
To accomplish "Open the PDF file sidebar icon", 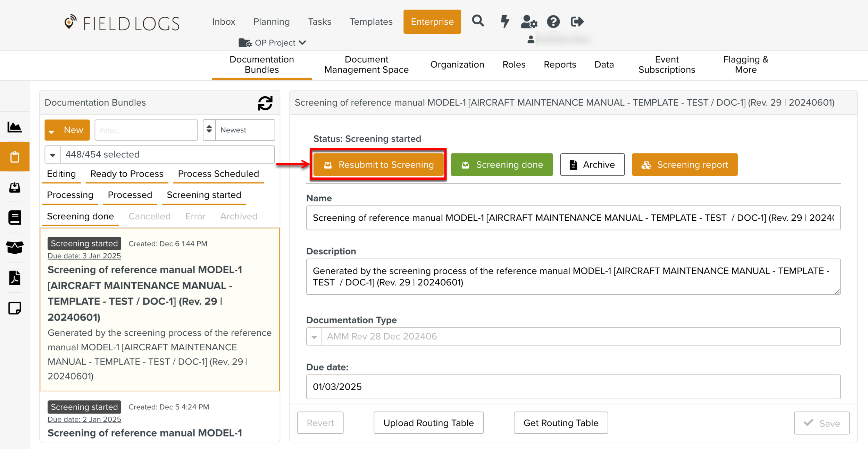I will (x=15, y=278).
